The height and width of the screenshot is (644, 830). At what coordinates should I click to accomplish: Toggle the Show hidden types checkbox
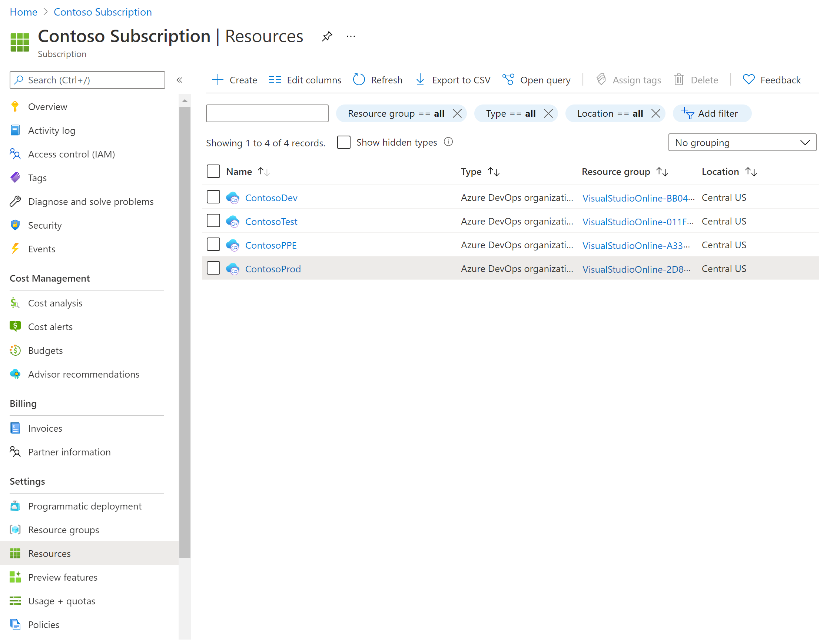(343, 142)
